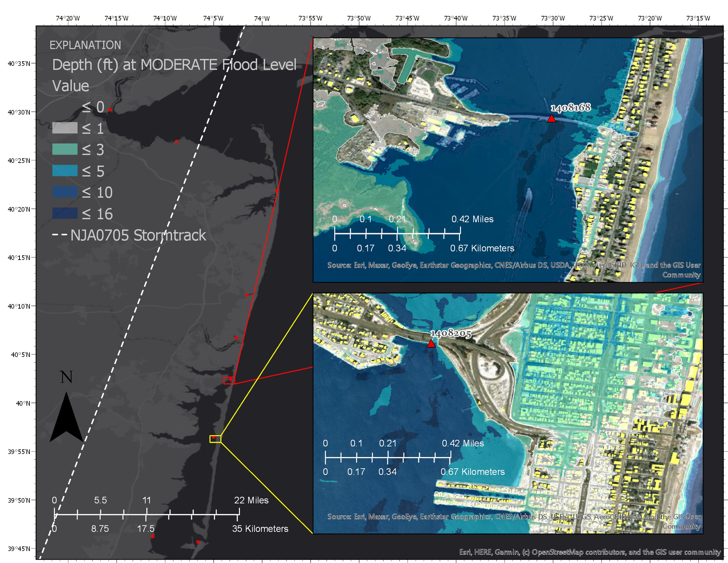Click the station label 1408205
This screenshot has width=728, height=563.
coord(451,333)
